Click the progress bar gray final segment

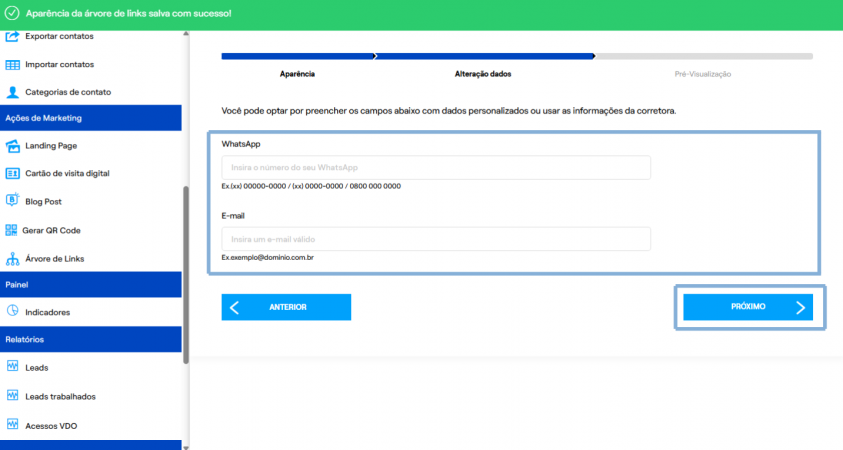click(704, 56)
